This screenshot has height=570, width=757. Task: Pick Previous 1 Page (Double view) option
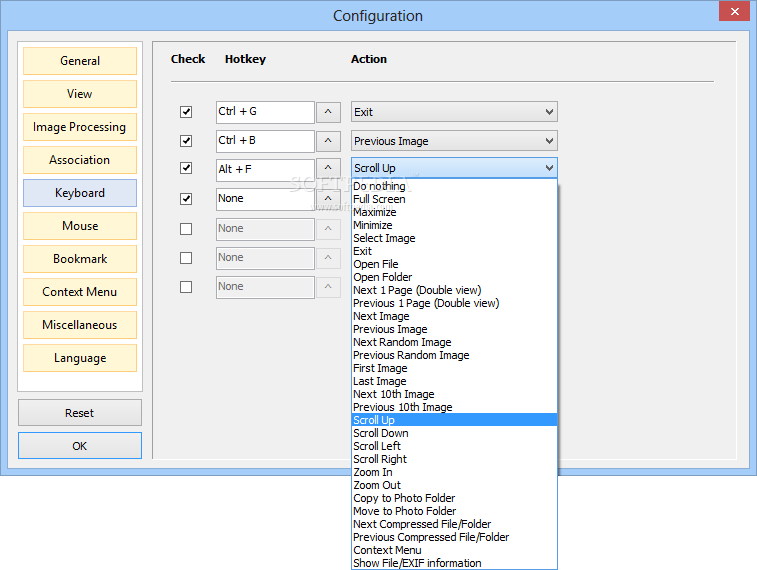454,304
